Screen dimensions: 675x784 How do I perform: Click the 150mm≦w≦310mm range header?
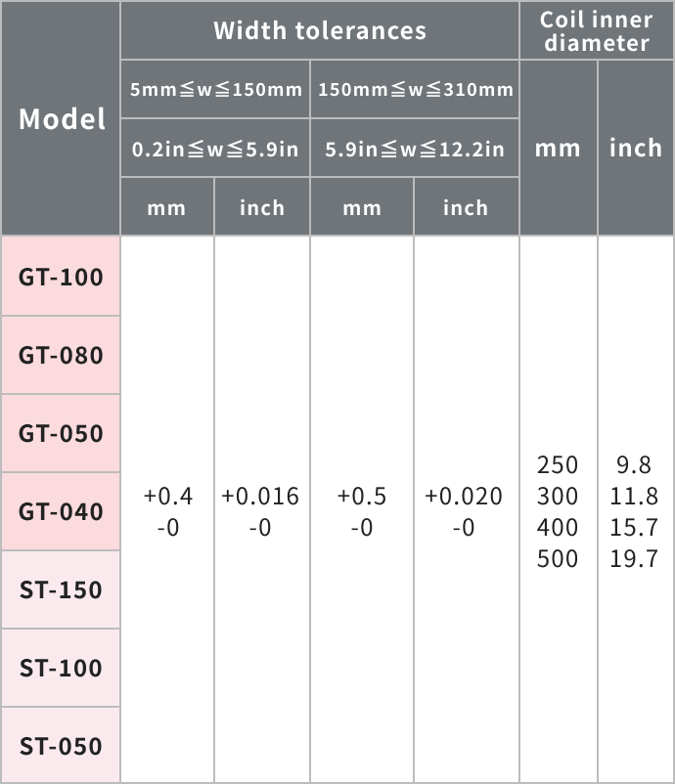pos(415,90)
